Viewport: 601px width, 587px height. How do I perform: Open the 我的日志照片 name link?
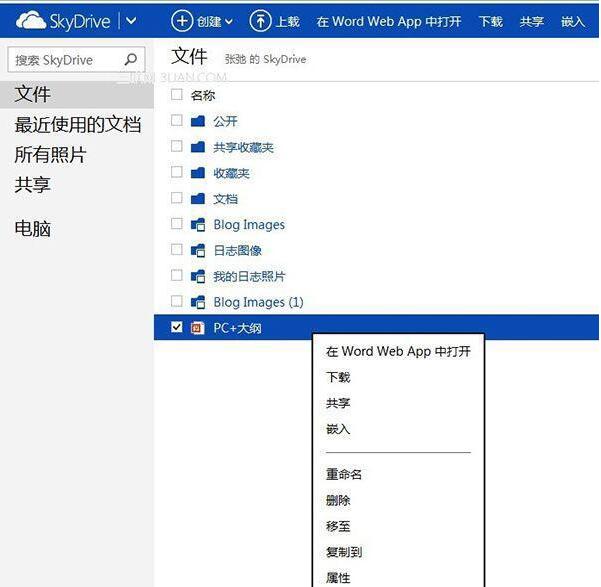[x=250, y=276]
